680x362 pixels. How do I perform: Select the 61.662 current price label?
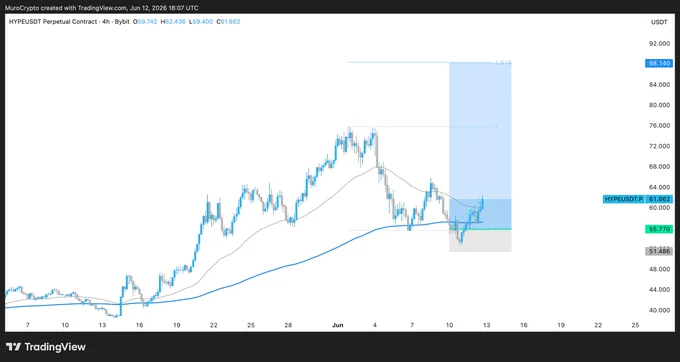[x=659, y=199]
